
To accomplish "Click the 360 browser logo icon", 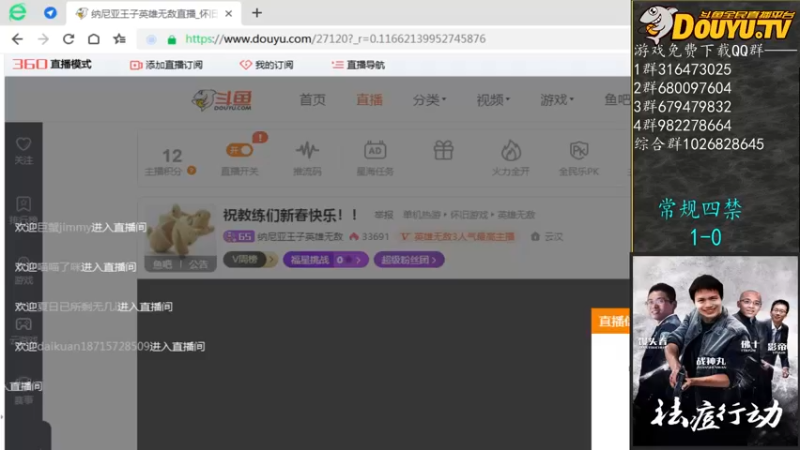I will tap(18, 12).
